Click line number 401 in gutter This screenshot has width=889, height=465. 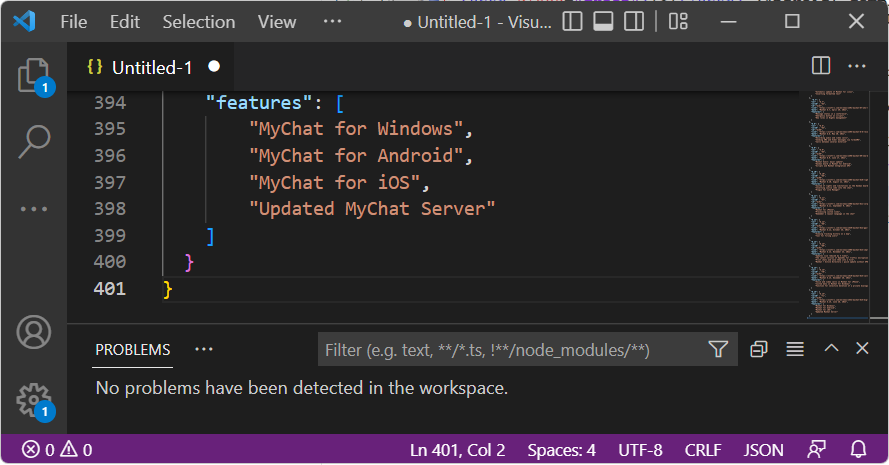[110, 289]
